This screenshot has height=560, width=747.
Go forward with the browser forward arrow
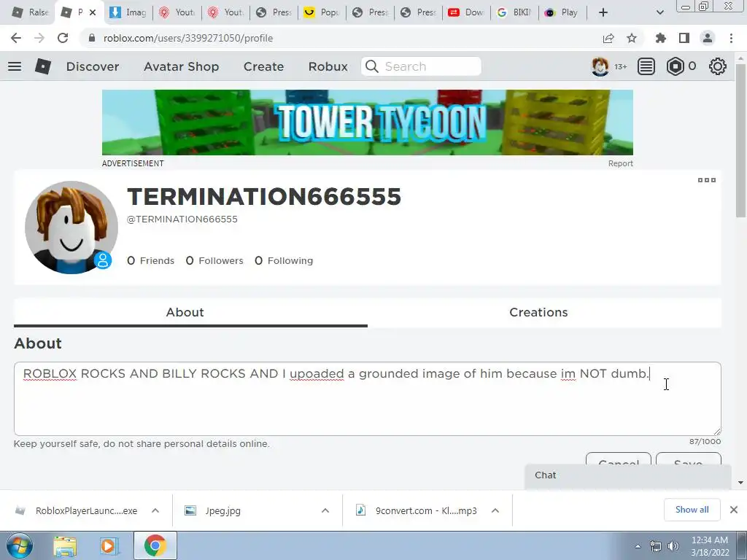(39, 38)
